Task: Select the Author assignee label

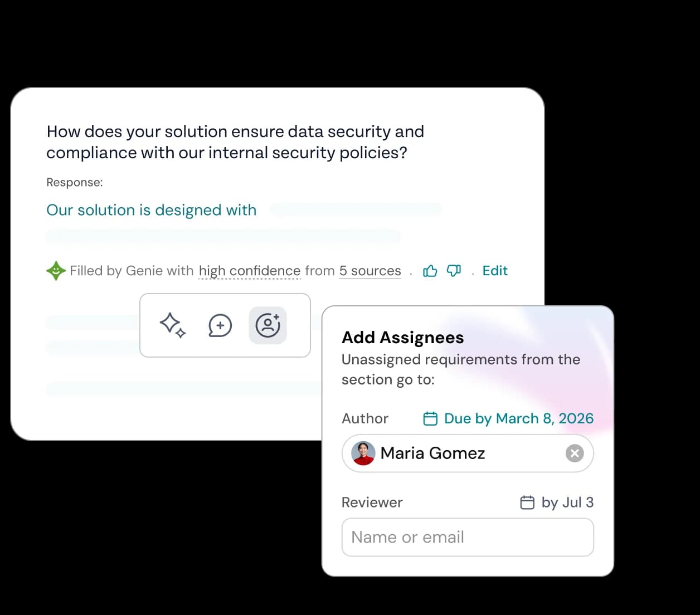Action: point(365,418)
